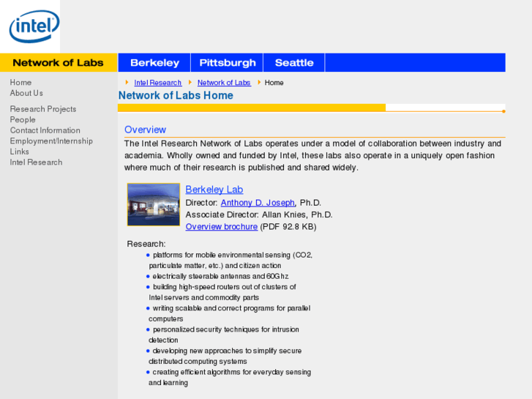Click the Home breadcrumb text

[x=274, y=83]
